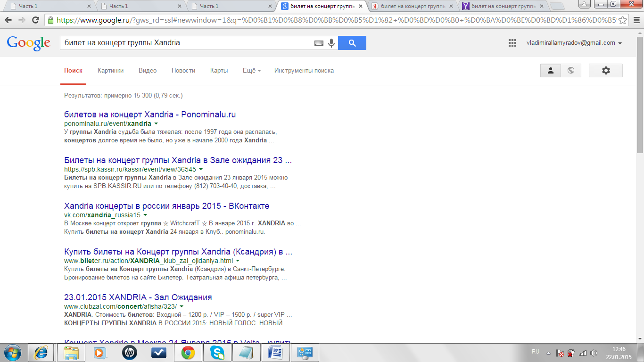The width and height of the screenshot is (644, 362).
Task: Switch to Видео tab
Action: [148, 70]
